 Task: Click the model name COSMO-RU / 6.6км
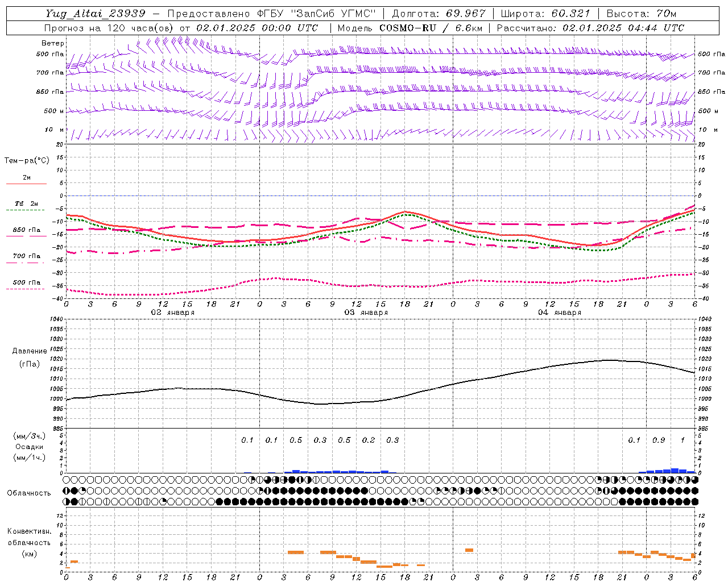[x=431, y=28]
